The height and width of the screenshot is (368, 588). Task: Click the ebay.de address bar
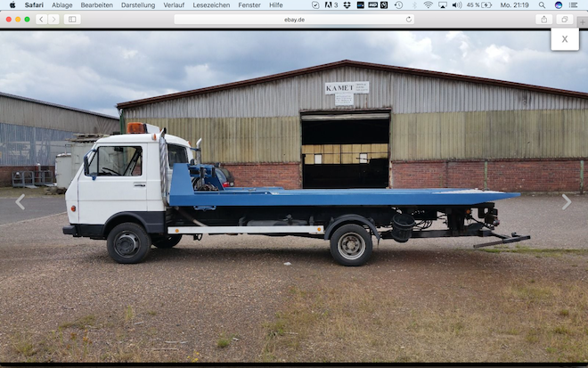(x=294, y=19)
